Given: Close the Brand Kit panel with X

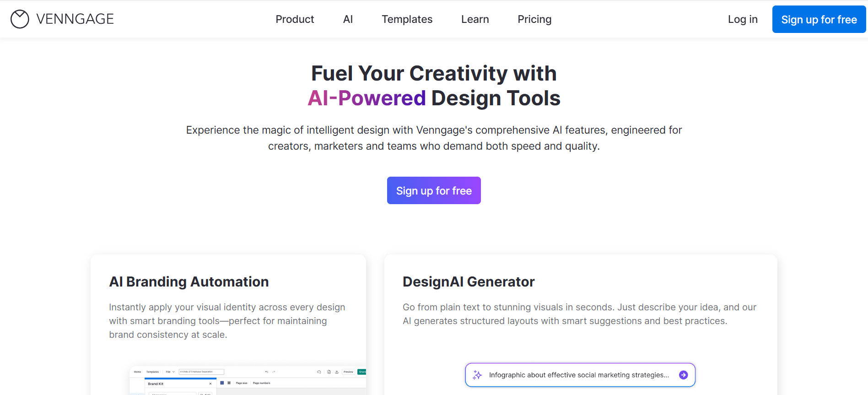Looking at the screenshot, I should tap(210, 384).
